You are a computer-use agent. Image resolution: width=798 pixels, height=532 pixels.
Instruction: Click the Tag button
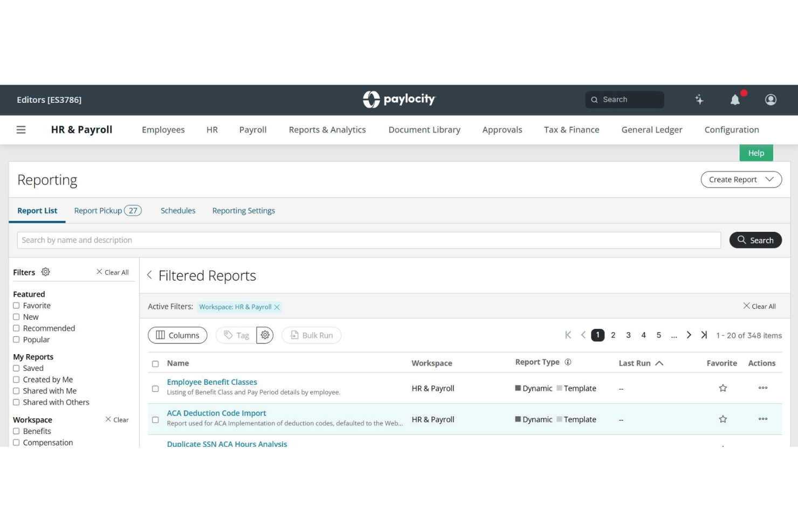pos(236,335)
